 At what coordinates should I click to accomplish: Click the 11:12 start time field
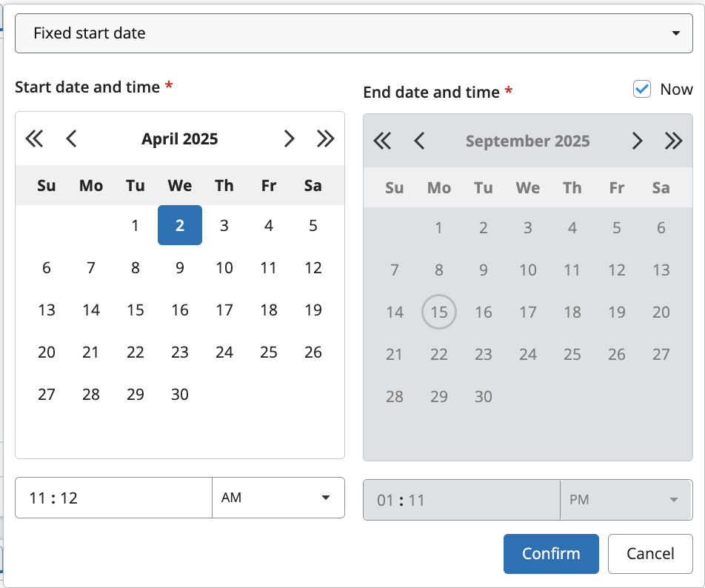[113, 498]
